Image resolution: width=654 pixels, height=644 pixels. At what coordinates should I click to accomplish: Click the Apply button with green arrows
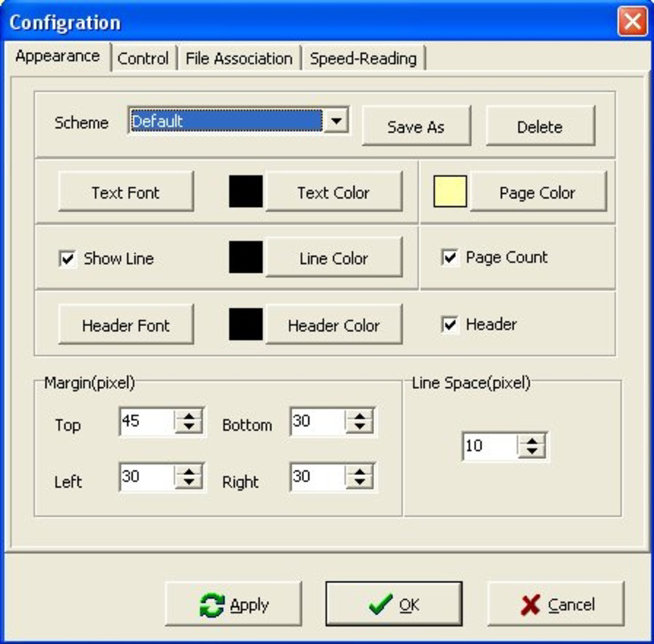[x=233, y=604]
